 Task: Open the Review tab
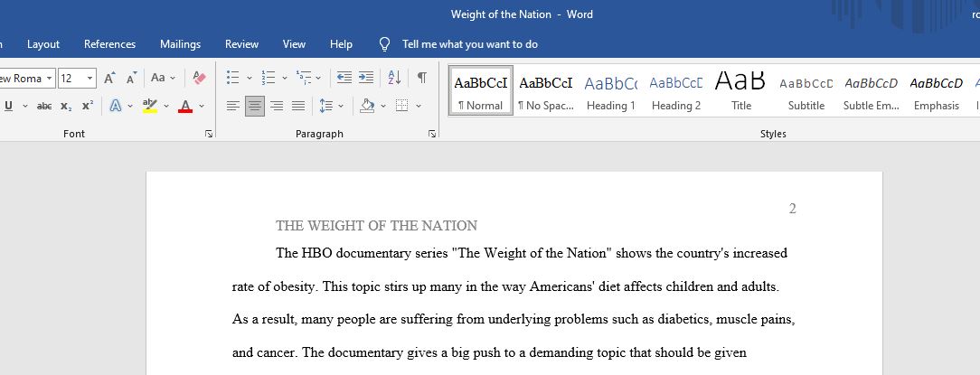click(242, 44)
